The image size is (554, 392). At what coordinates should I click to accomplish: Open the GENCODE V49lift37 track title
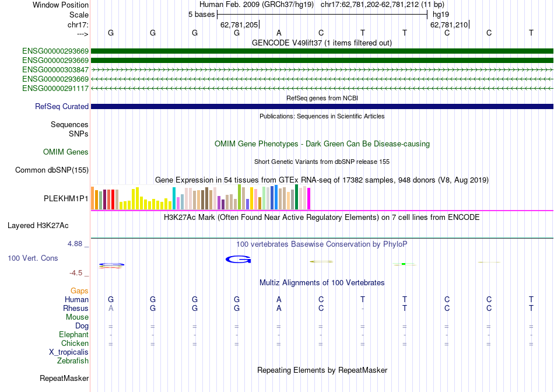coord(322,43)
